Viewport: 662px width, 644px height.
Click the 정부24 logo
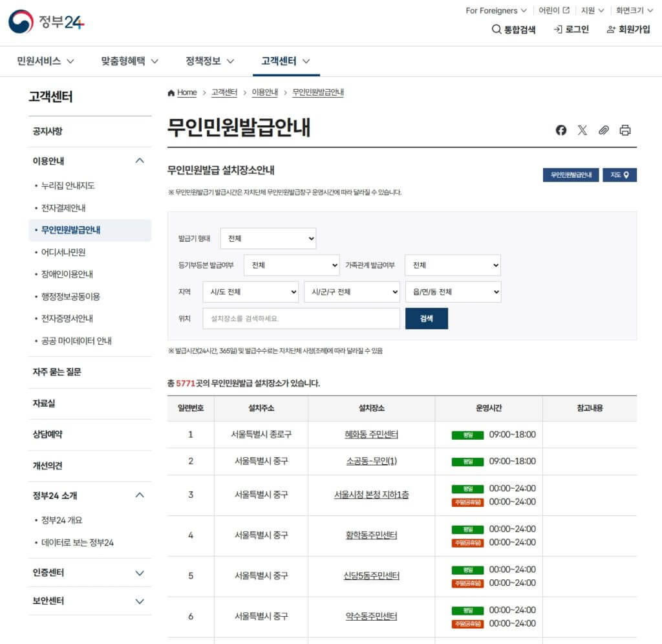tap(47, 23)
